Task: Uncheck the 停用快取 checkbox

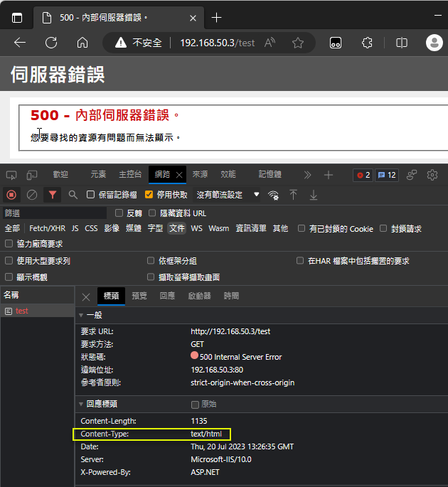Action: point(149,195)
